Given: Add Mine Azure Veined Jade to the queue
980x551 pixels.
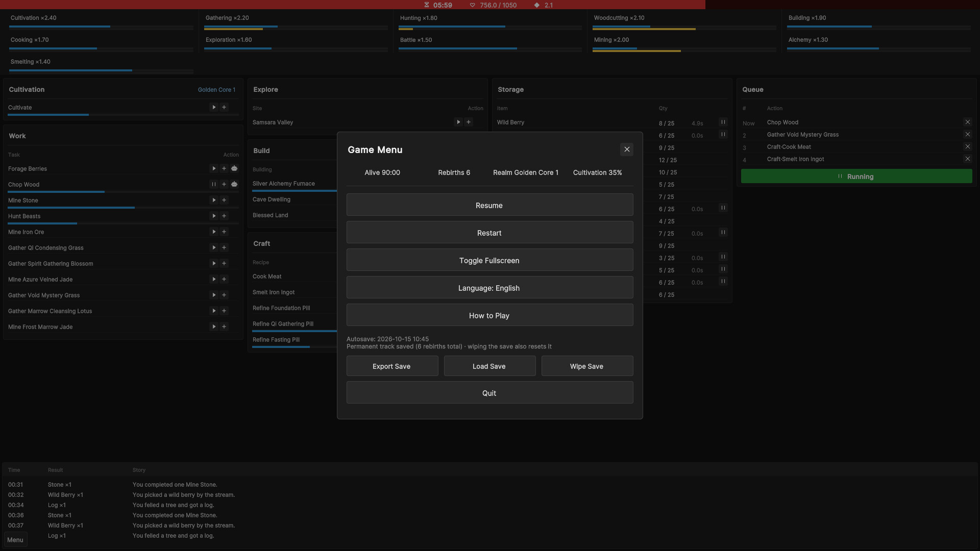Looking at the screenshot, I should tap(224, 279).
